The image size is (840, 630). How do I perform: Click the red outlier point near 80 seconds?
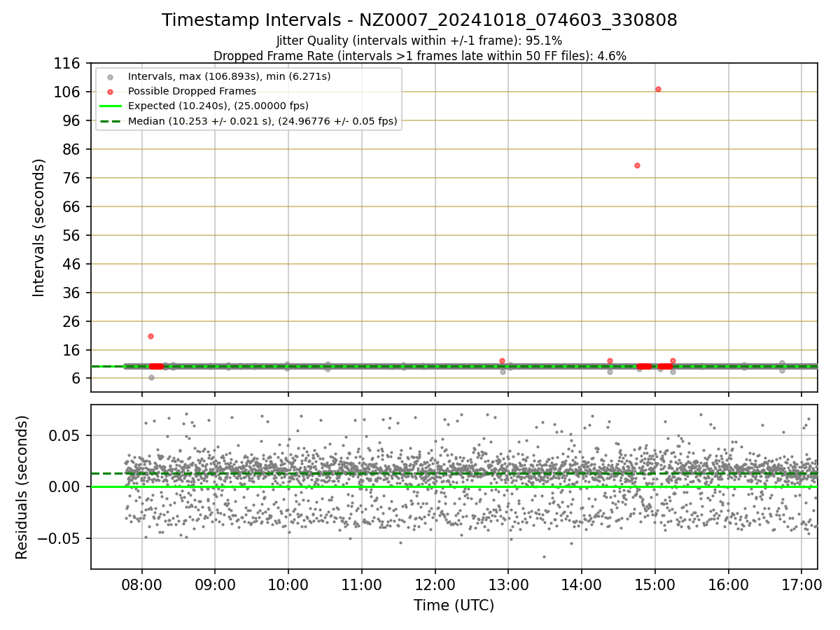point(637,165)
